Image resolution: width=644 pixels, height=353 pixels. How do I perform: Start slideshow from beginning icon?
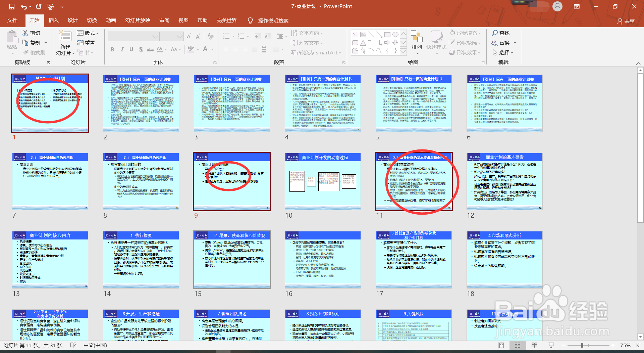[50, 6]
